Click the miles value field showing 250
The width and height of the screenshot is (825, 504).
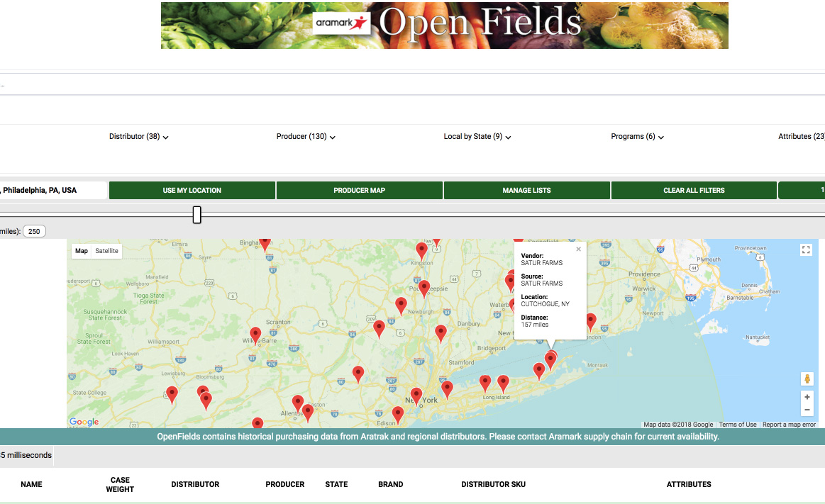[x=34, y=231]
